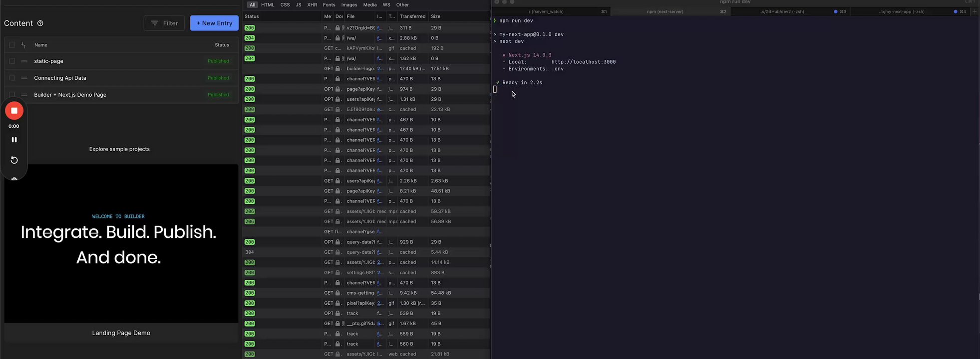Select the HTML network filter tab
Image resolution: width=980 pixels, height=359 pixels.
268,4
